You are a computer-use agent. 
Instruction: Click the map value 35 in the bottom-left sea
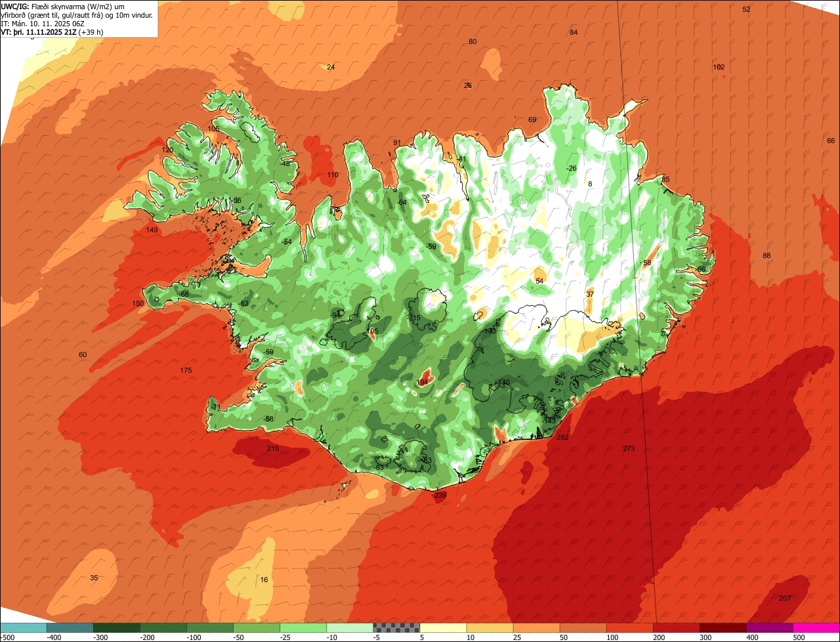pyautogui.click(x=94, y=578)
